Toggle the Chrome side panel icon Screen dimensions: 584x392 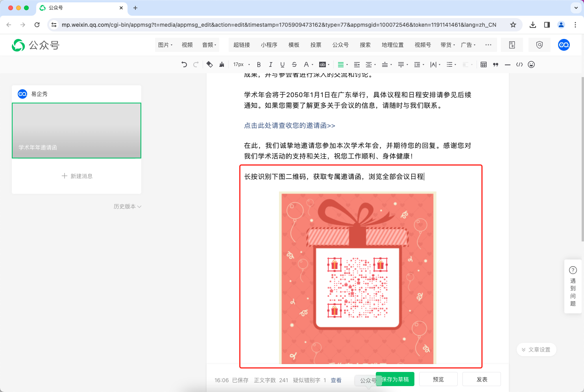tap(547, 25)
